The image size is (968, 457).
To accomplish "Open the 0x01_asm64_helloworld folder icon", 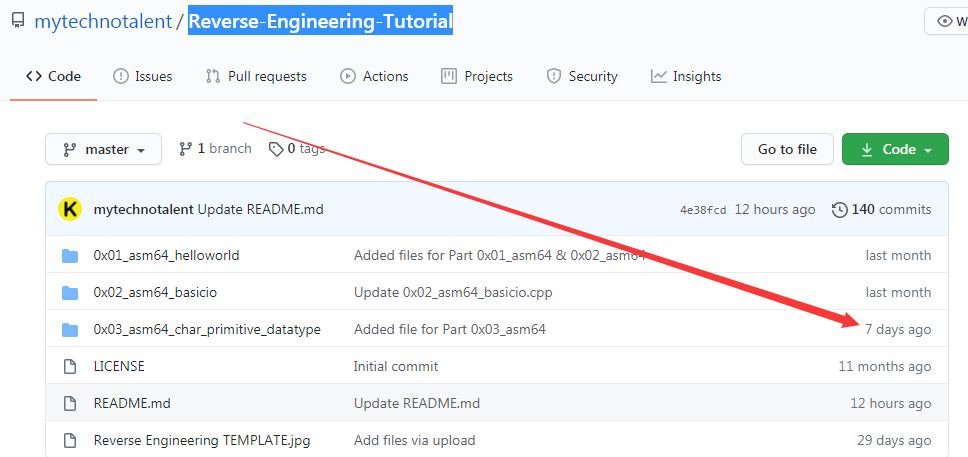I will coord(70,256).
